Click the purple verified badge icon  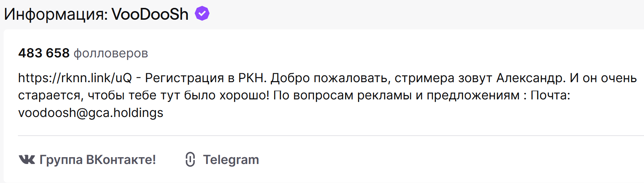[x=202, y=14]
